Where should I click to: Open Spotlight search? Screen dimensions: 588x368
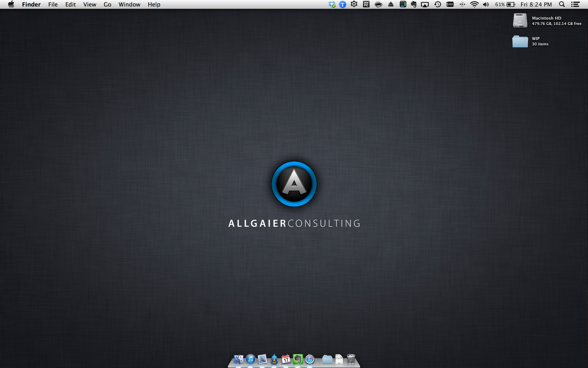click(x=562, y=4)
